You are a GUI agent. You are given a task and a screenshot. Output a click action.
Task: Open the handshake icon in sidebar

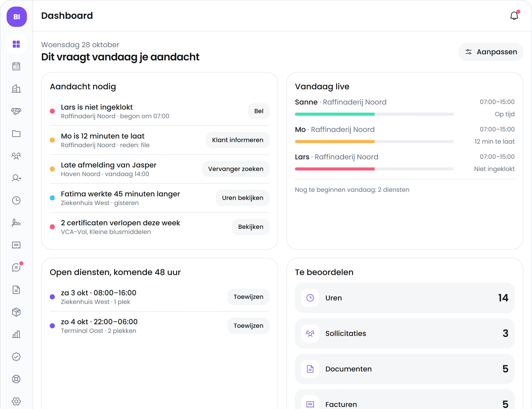[16, 111]
